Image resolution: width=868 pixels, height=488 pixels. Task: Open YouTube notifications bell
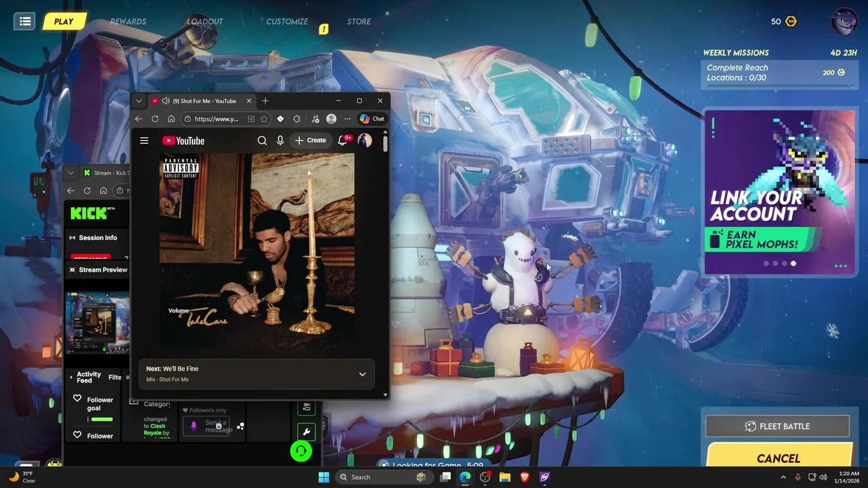(342, 140)
